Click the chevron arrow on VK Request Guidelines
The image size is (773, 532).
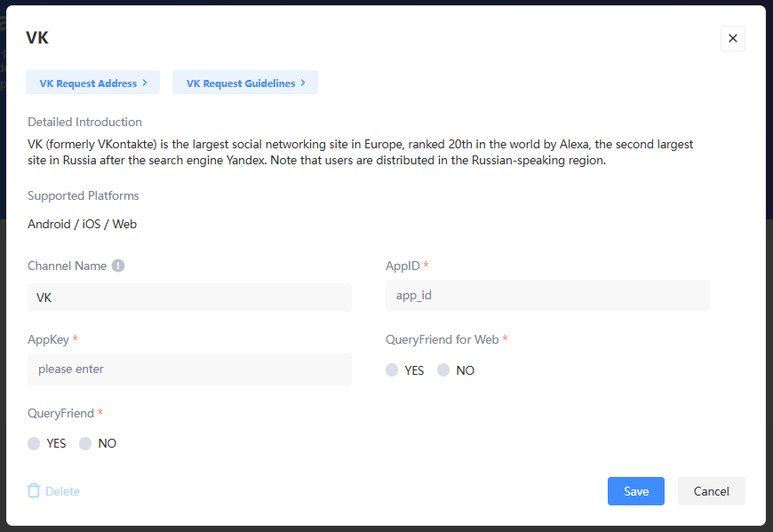click(303, 83)
